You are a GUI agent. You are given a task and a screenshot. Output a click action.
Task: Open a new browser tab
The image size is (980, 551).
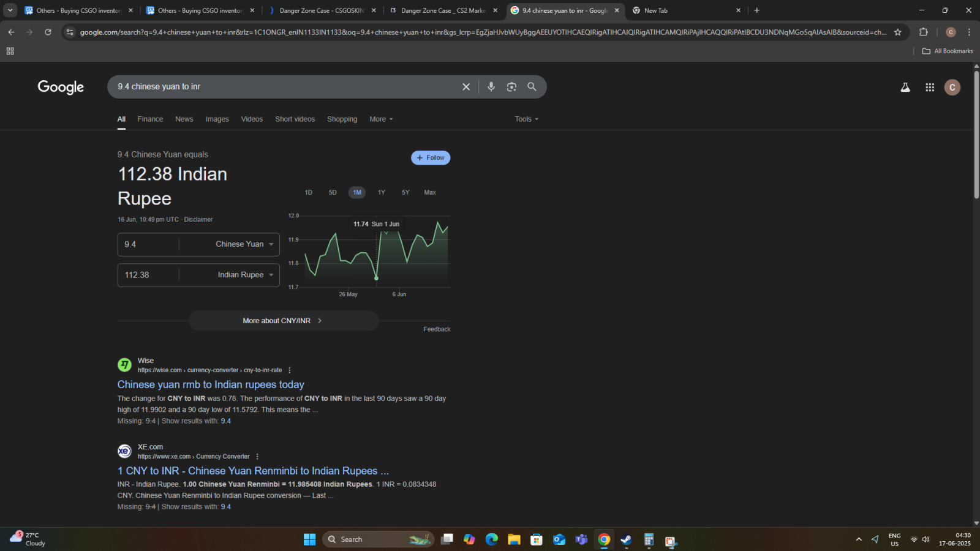pyautogui.click(x=757, y=10)
